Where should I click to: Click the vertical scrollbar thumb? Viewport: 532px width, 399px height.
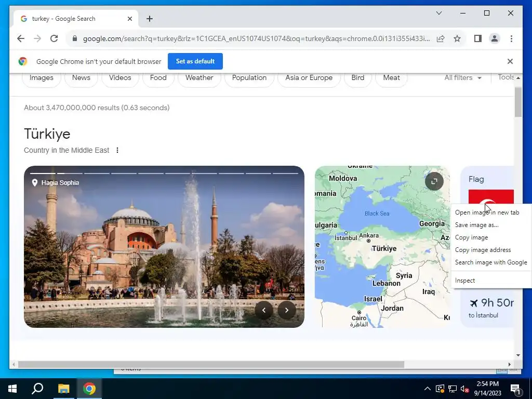click(518, 102)
